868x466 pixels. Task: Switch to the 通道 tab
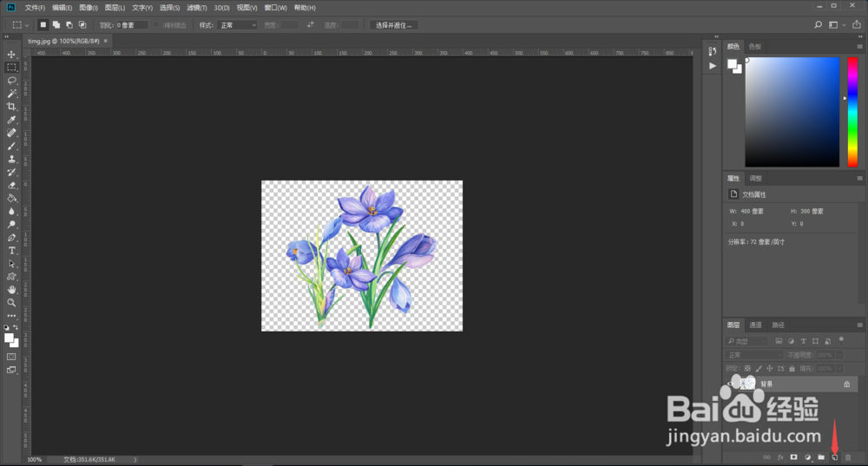(x=756, y=325)
